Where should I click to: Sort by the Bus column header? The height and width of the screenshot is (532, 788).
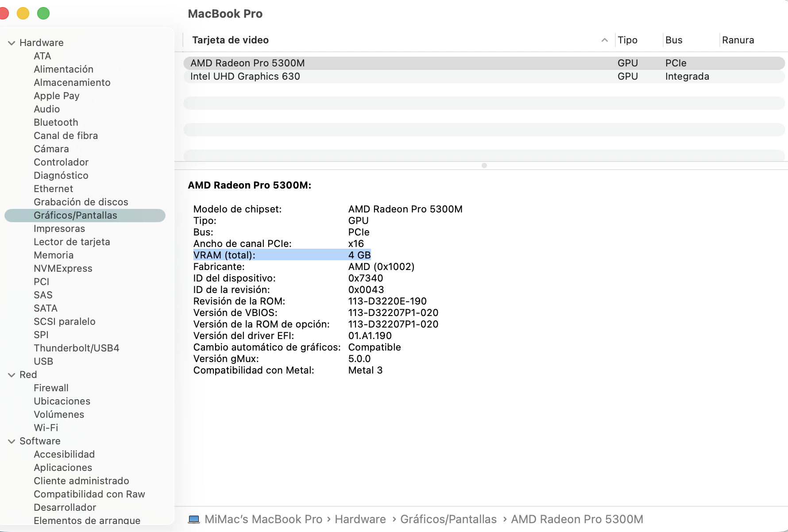click(x=673, y=40)
